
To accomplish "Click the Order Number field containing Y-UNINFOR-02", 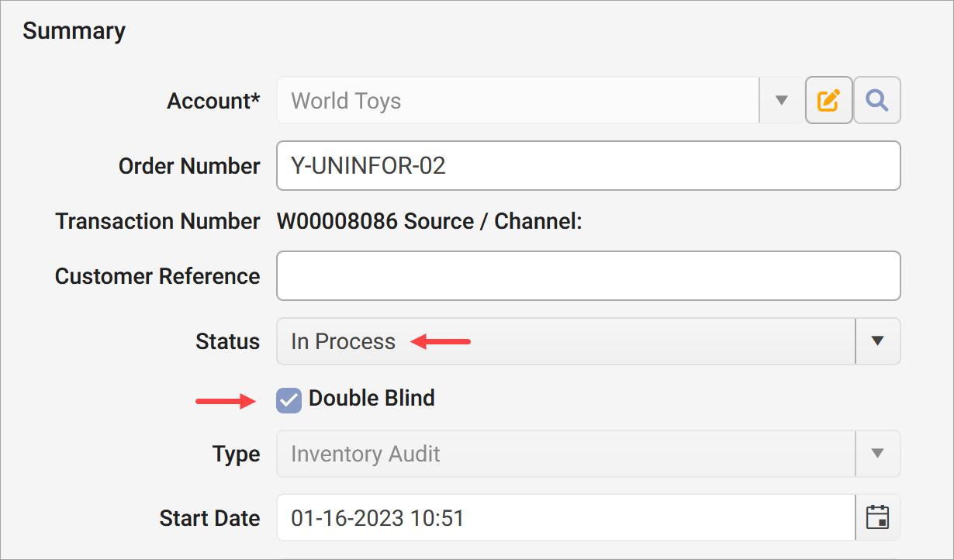I will click(x=543, y=165).
